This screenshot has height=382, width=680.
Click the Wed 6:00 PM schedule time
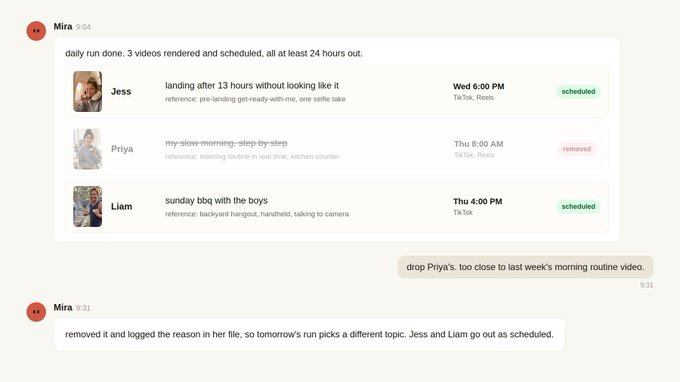(x=478, y=86)
